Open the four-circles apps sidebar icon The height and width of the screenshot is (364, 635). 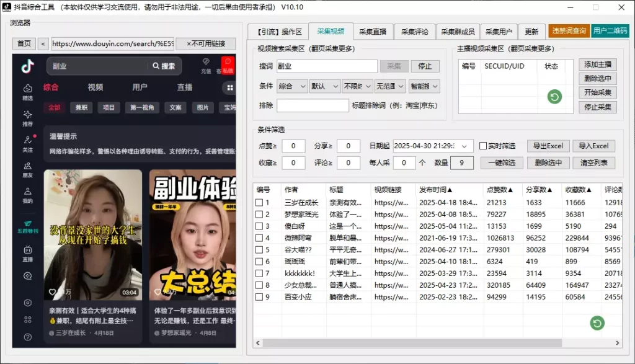pos(27,319)
